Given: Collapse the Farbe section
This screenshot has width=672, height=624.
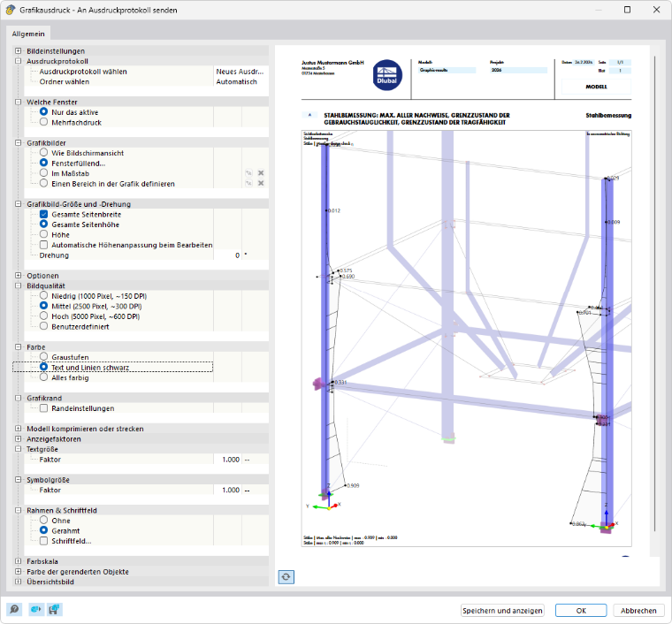Looking at the screenshot, I should pos(18,346).
